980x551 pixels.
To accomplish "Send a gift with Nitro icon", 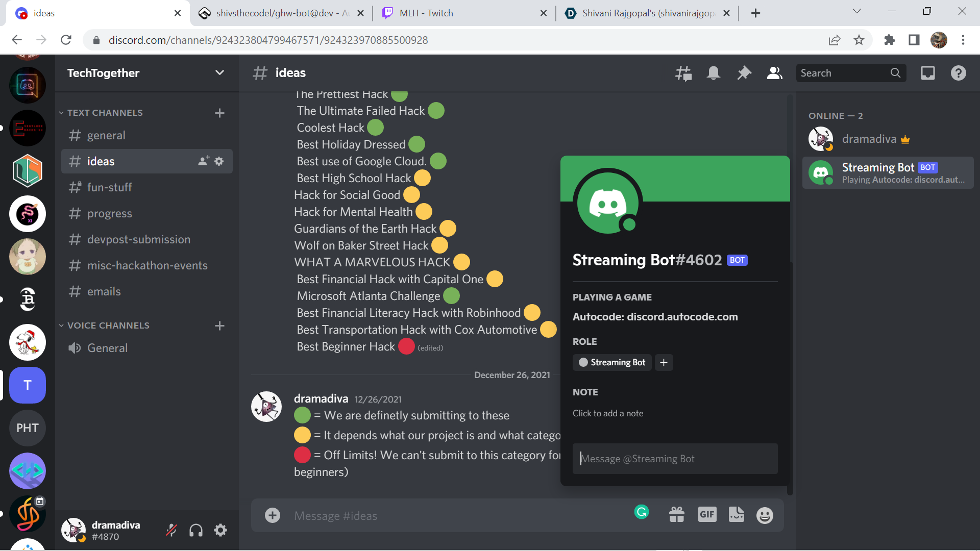I will [677, 515].
